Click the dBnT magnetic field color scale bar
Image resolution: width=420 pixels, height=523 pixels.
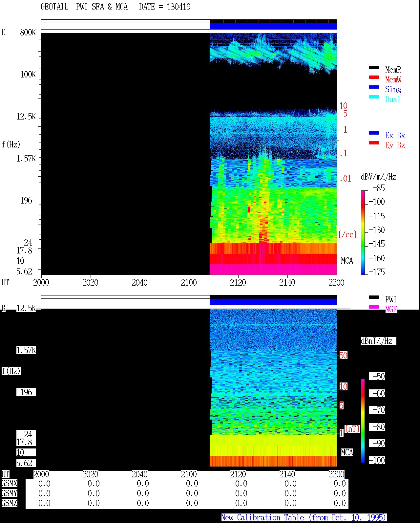click(363, 421)
